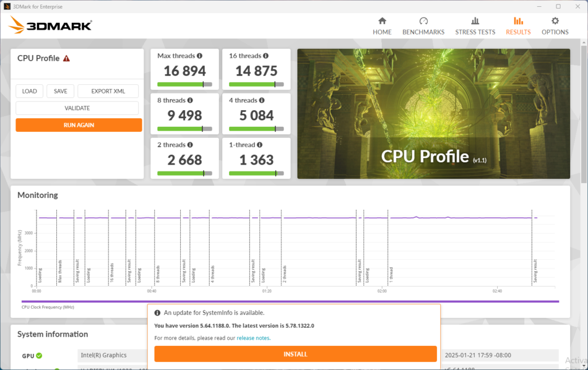This screenshot has width=588, height=370.
Task: Click the CPU Profile v1.1 preview image
Action: click(434, 114)
